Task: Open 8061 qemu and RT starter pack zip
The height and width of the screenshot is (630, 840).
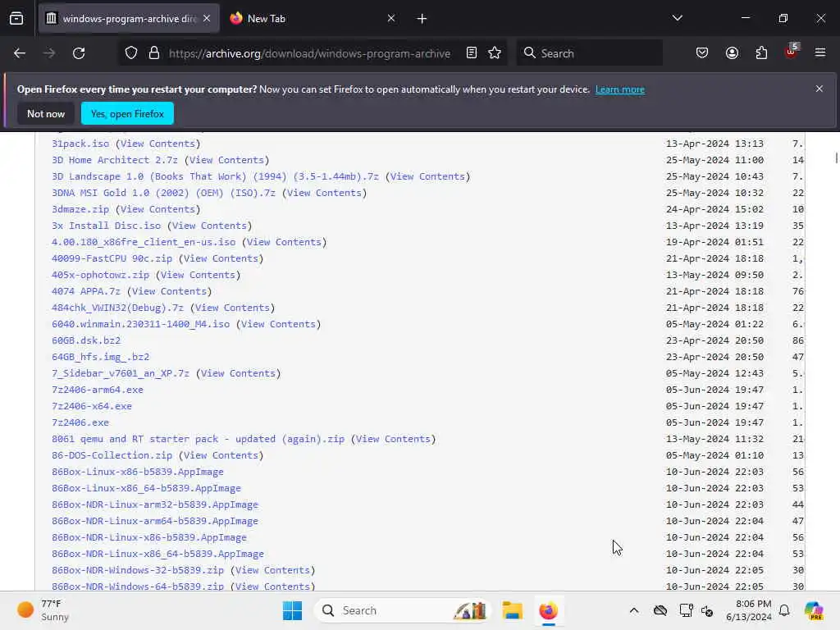Action: coord(199,440)
